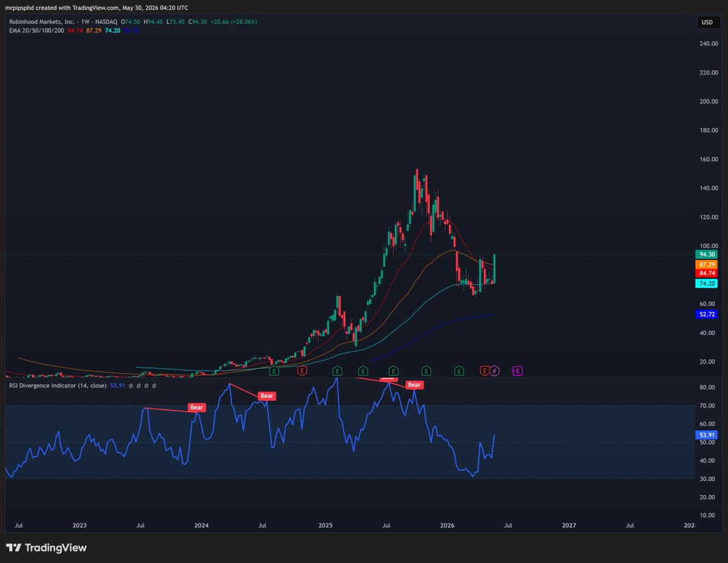The height and width of the screenshot is (563, 728).
Task: Click the orange 87.29 EMA price label
Action: pos(706,265)
